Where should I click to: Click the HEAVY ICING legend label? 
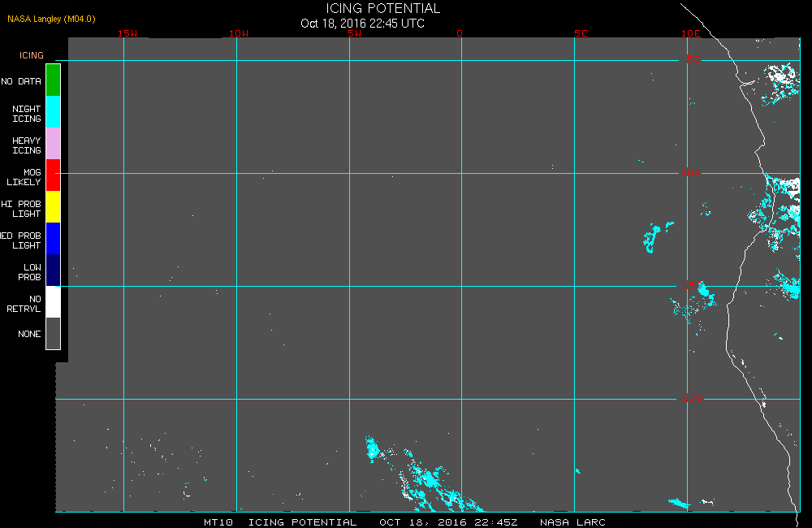click(27, 145)
